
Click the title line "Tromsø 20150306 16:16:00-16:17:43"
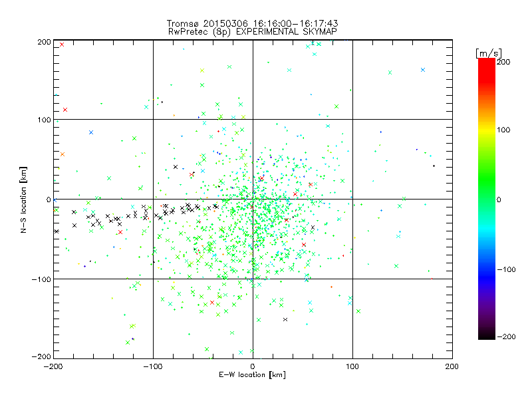252,23
